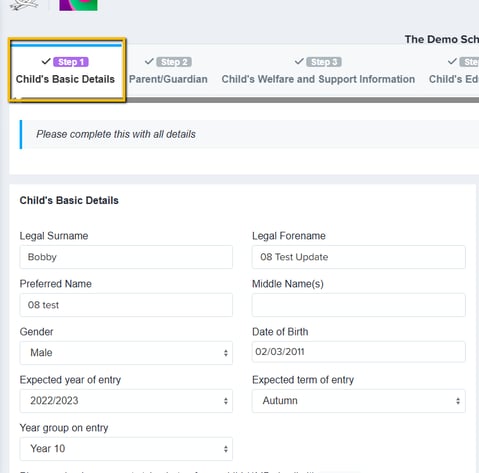Click the Date of Birth field
479x473 pixels.
click(x=358, y=352)
